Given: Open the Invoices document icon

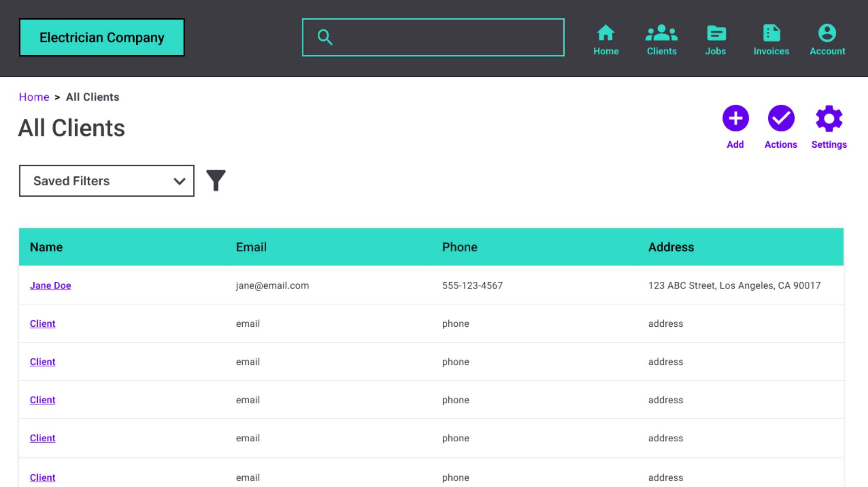Looking at the screenshot, I should click(x=771, y=33).
